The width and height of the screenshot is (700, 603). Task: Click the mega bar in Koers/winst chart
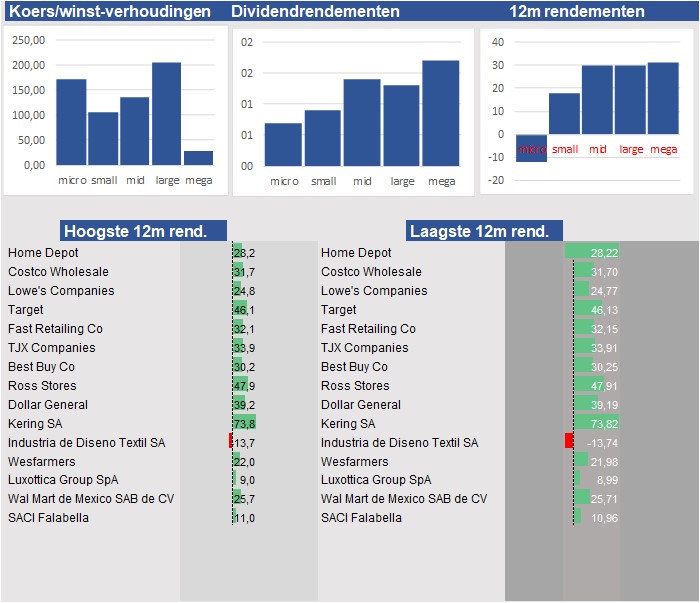point(199,158)
